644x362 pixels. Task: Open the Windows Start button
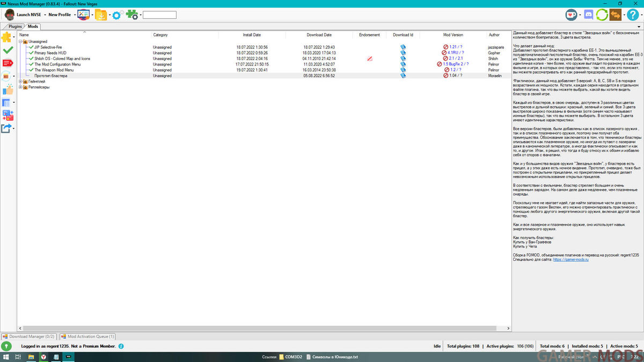(7, 357)
